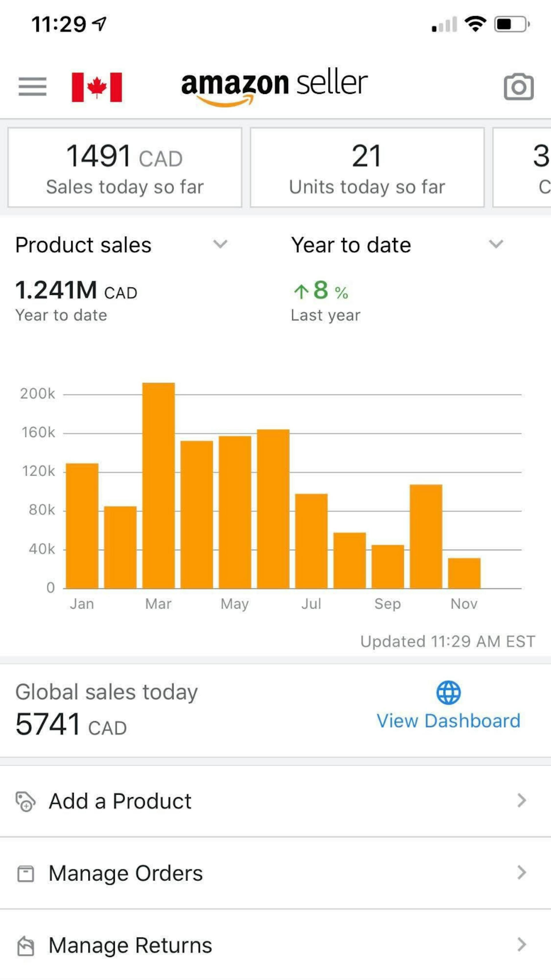Tap the amazon seller logo
Viewport: 551px width, 980px height.
pyautogui.click(x=274, y=87)
